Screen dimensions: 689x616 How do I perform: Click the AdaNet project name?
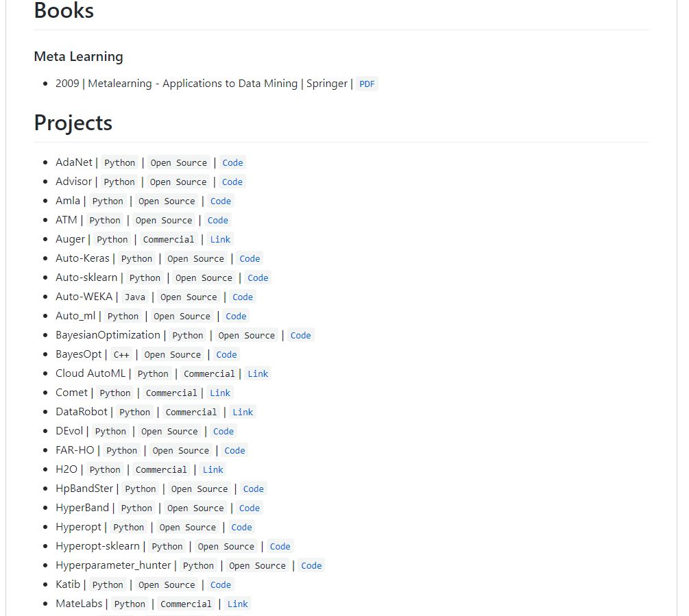tap(74, 162)
